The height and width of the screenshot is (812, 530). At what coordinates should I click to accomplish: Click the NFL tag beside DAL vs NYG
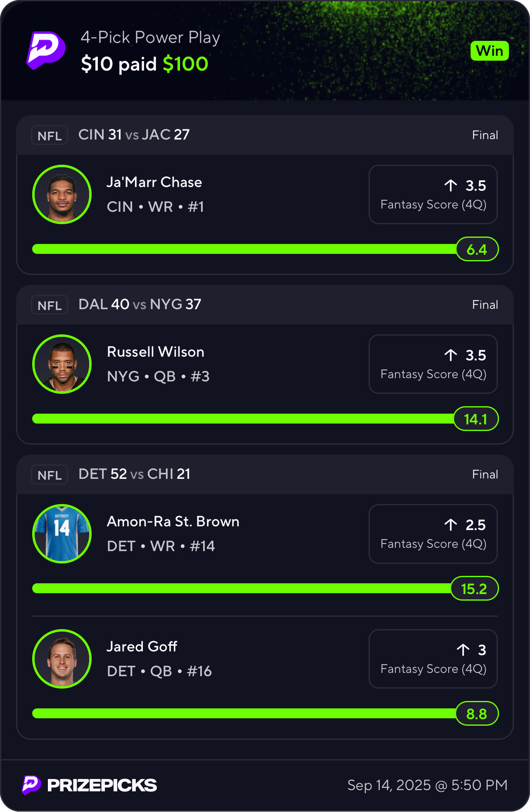(x=50, y=305)
